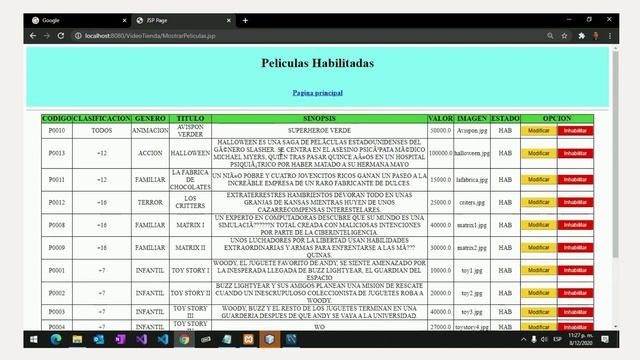The width and height of the screenshot is (640, 360).
Task: Click Inhabilitar for MATRIX II
Action: pyautogui.click(x=575, y=248)
